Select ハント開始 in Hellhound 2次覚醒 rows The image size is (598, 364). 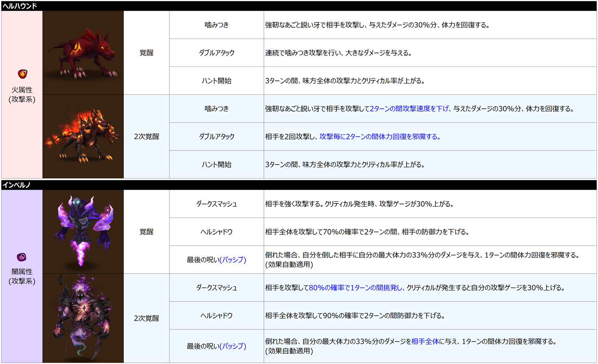pyautogui.click(x=216, y=164)
